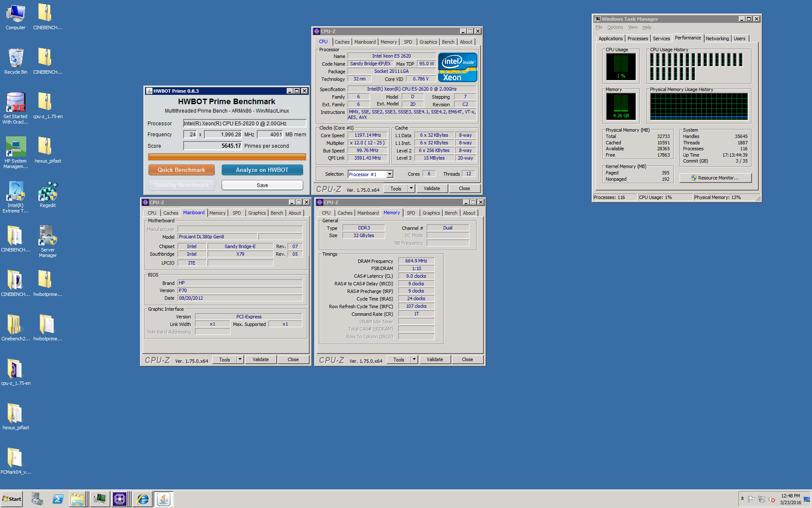Click the Physical Memory Usage History graph

[x=699, y=106]
